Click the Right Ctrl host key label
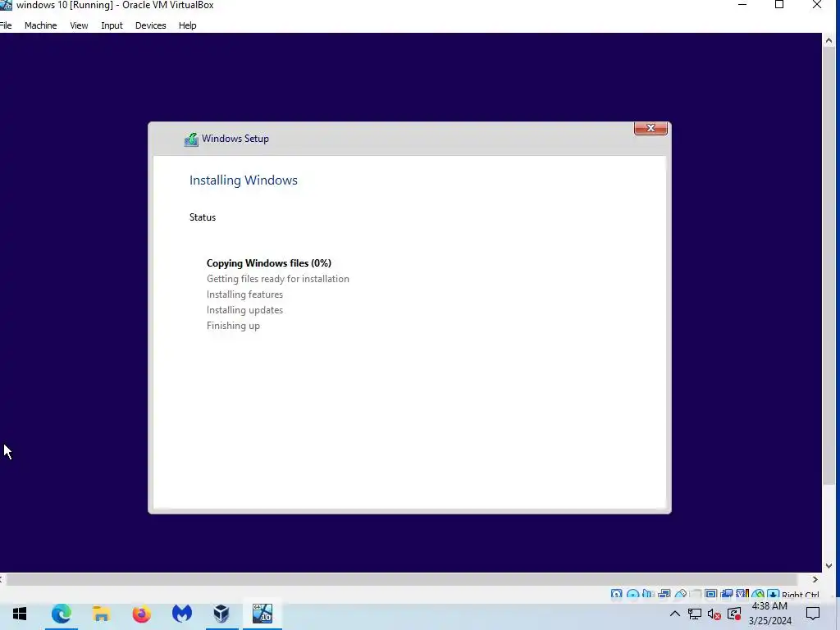The width and height of the screenshot is (840, 630). 801,595
